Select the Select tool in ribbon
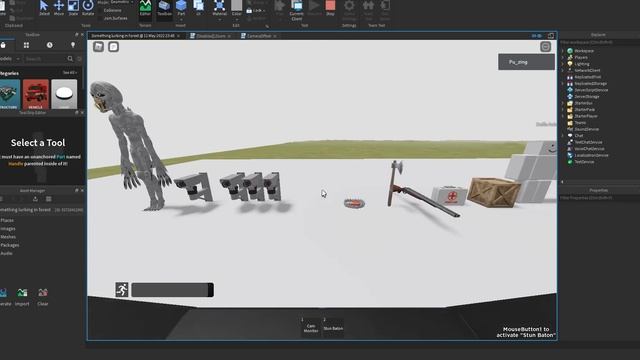Screen dimensions: 640x360 pos(44,8)
